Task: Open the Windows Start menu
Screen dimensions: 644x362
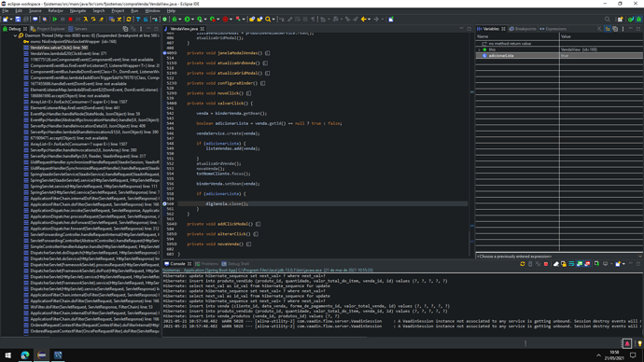Action: tap(7, 355)
